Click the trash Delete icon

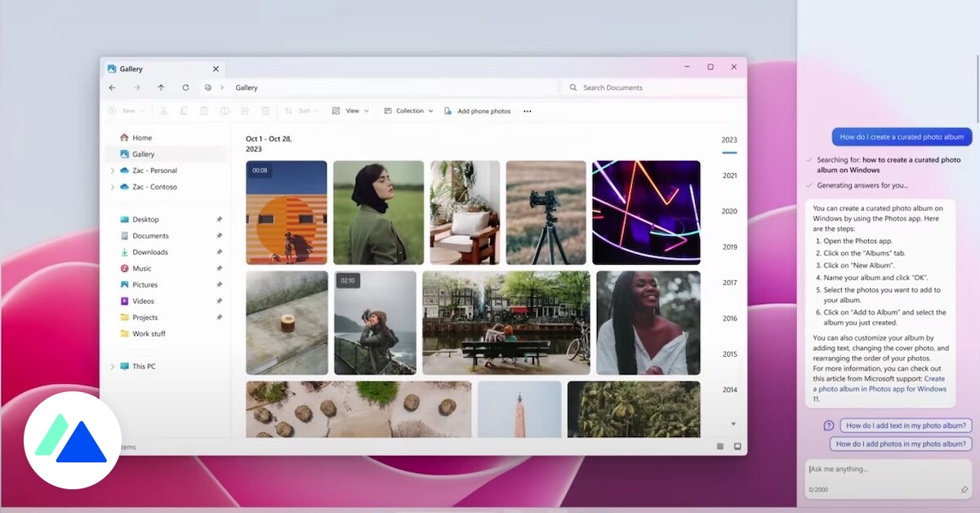pyautogui.click(x=265, y=110)
